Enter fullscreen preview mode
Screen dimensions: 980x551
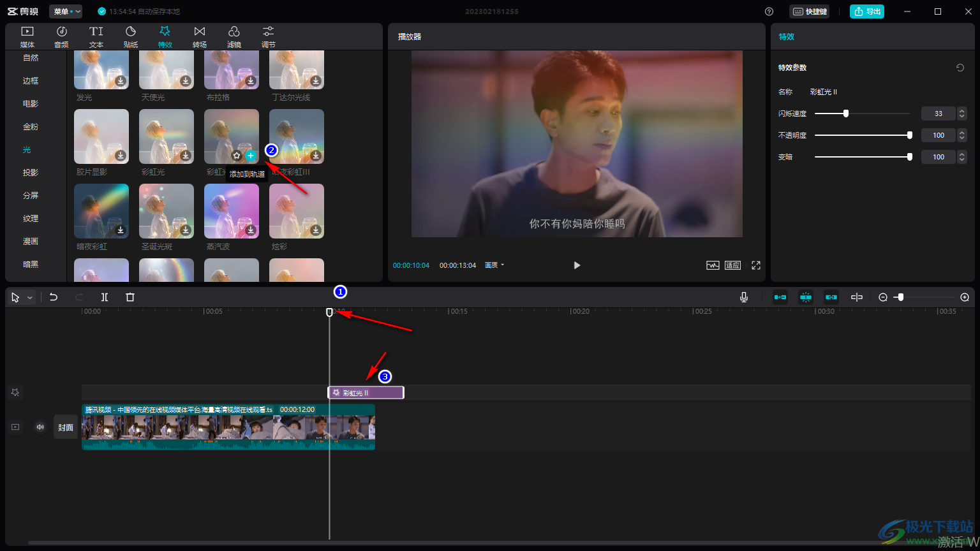tap(756, 265)
